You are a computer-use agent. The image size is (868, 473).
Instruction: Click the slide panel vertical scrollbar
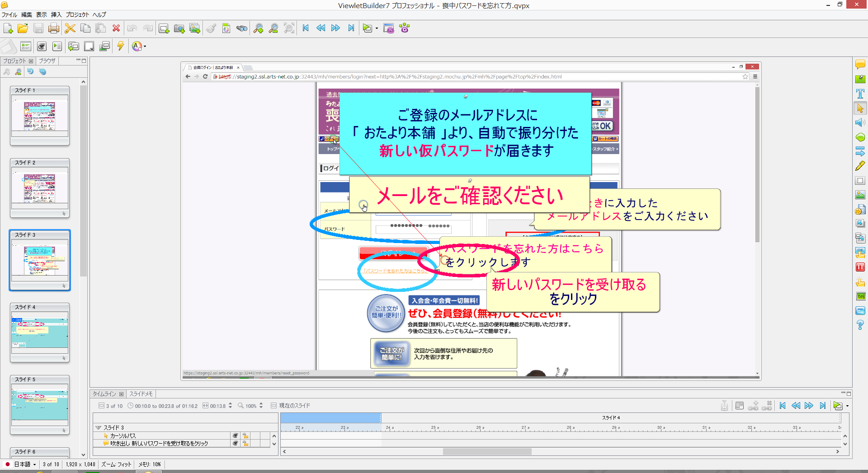[83, 181]
